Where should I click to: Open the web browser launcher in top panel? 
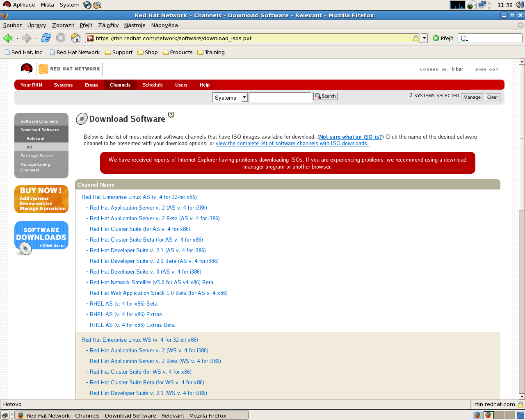[x=87, y=5]
